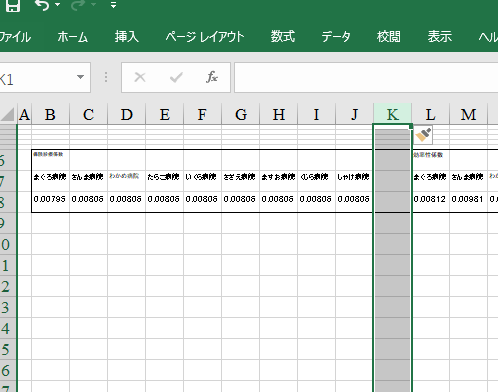
Task: Select the 数式 ribbon tab
Action: [x=283, y=37]
